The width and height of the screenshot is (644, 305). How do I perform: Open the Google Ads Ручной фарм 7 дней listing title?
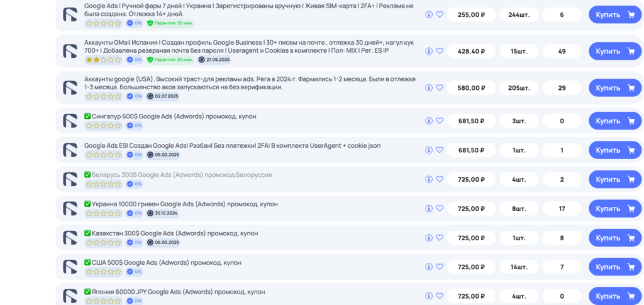click(249, 10)
